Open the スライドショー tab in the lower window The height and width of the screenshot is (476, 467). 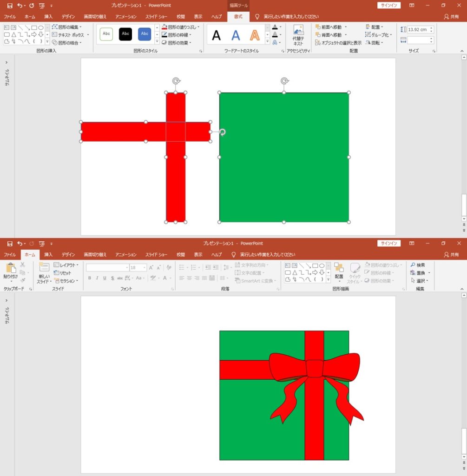tap(156, 255)
